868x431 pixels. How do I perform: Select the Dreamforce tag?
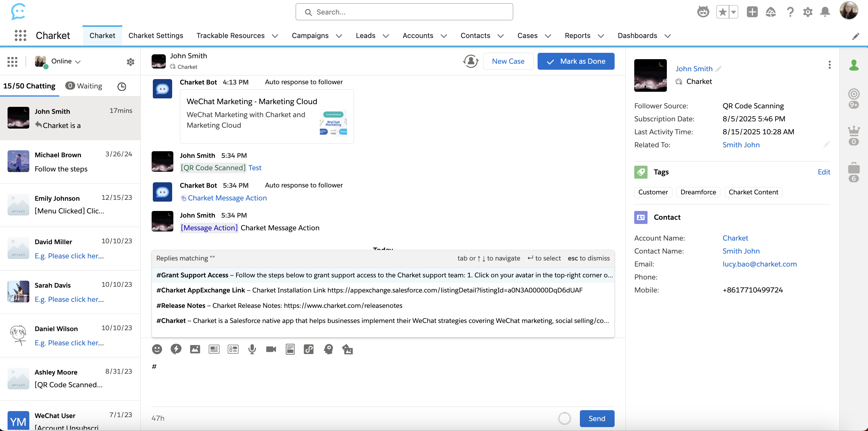click(698, 192)
